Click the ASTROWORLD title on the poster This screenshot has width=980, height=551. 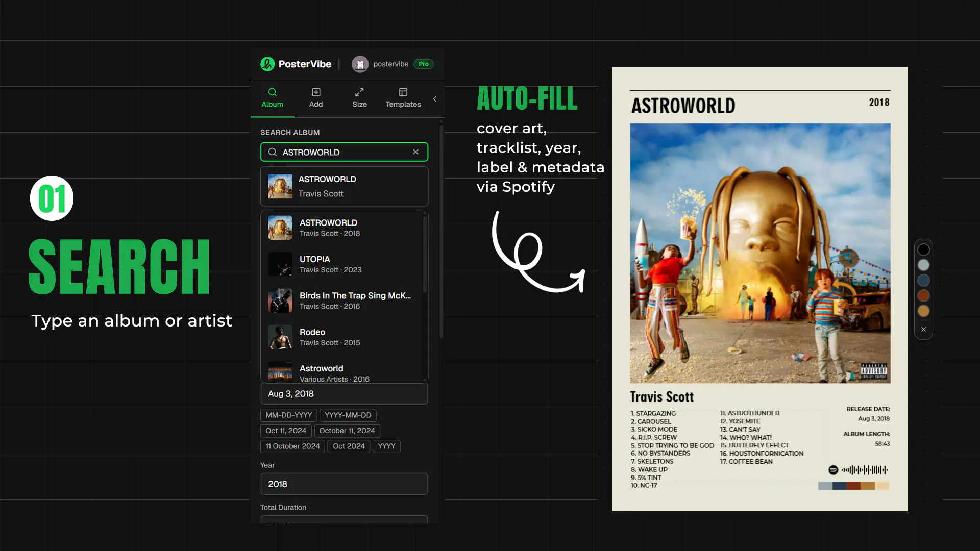click(683, 106)
